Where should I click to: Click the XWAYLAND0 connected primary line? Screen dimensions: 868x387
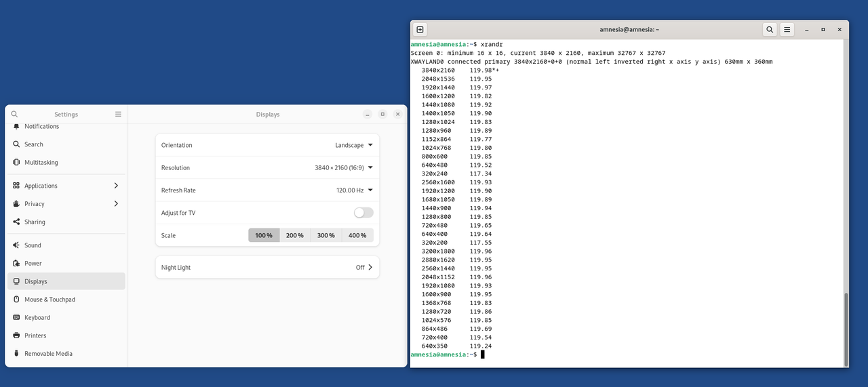[x=591, y=62]
